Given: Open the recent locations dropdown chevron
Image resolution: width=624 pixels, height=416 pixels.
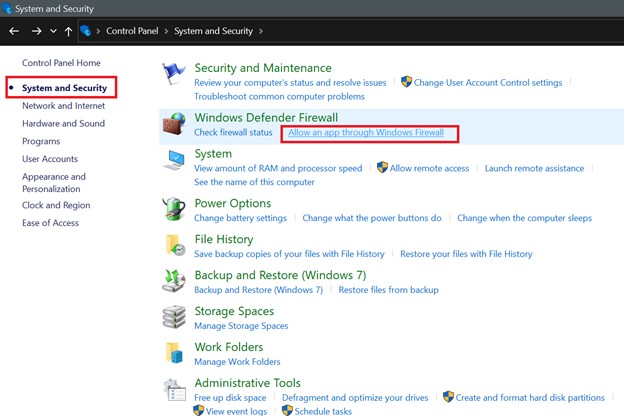Looking at the screenshot, I should click(53, 31).
